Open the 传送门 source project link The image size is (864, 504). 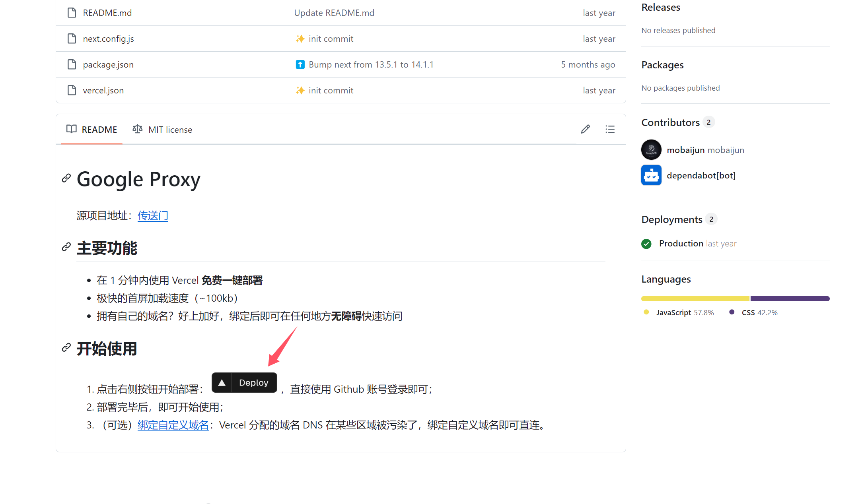coord(153,215)
